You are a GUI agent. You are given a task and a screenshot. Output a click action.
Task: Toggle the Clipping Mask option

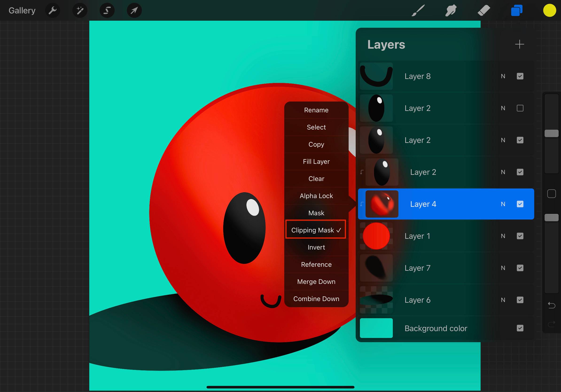(316, 230)
